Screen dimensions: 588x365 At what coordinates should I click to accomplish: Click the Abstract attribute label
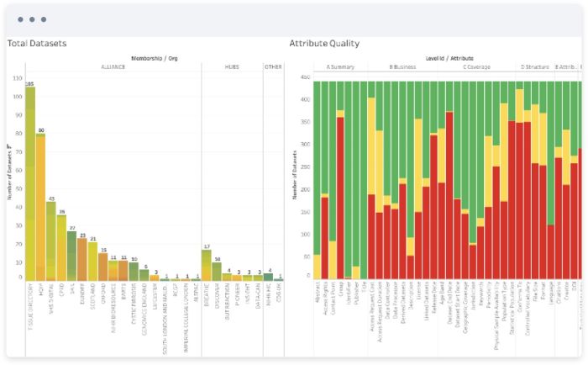[x=318, y=293]
